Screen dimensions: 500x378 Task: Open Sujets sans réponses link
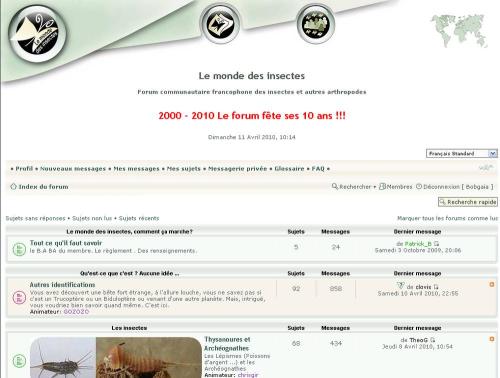coord(35,218)
